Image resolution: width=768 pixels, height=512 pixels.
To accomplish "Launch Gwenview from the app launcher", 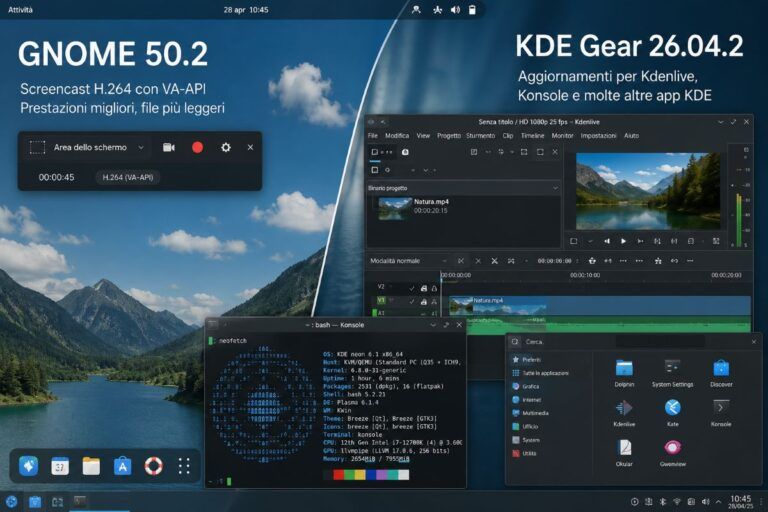I will 672,453.
